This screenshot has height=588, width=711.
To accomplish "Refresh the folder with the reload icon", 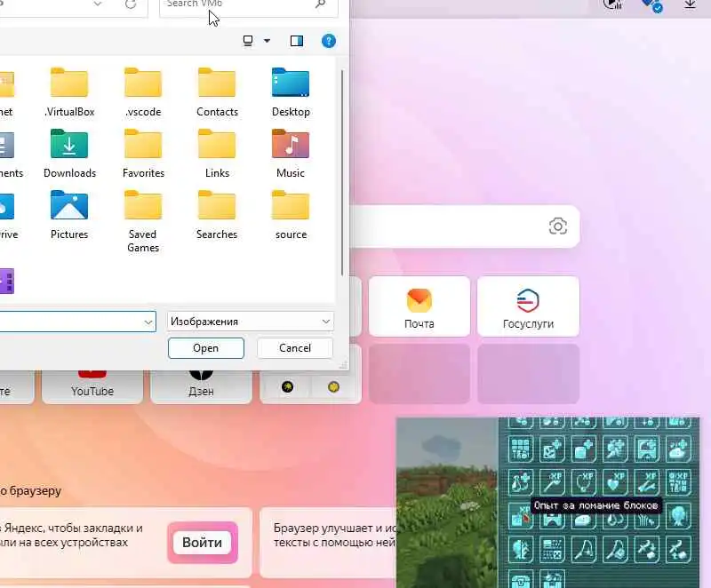I will [x=131, y=4].
